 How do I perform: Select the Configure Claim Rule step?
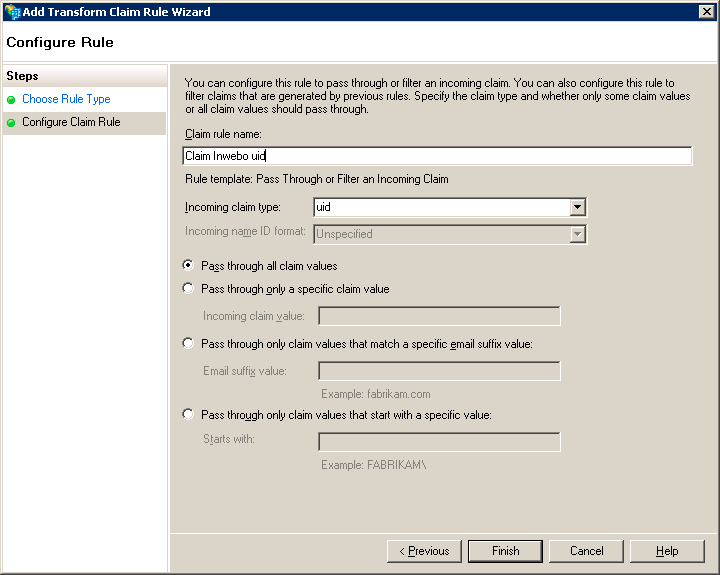coord(71,123)
